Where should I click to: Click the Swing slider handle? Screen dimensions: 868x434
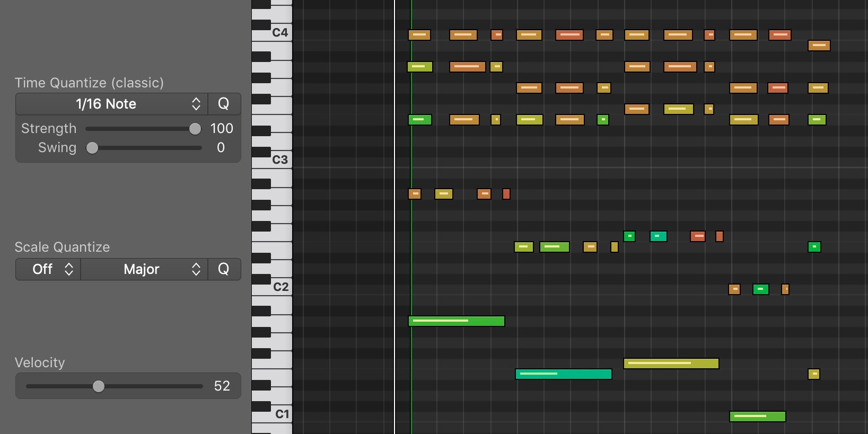[92, 148]
